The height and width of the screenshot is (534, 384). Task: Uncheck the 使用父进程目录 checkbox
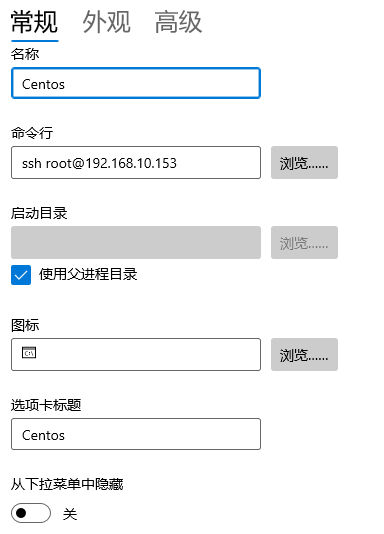21,275
